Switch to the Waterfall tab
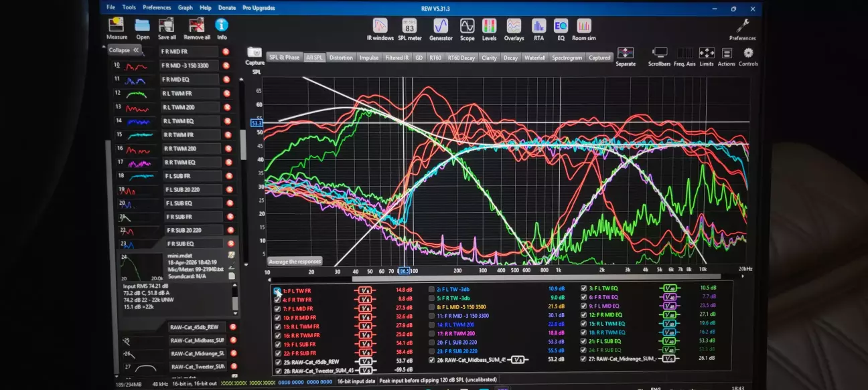Screen dimensions: 868x390 tap(534, 58)
